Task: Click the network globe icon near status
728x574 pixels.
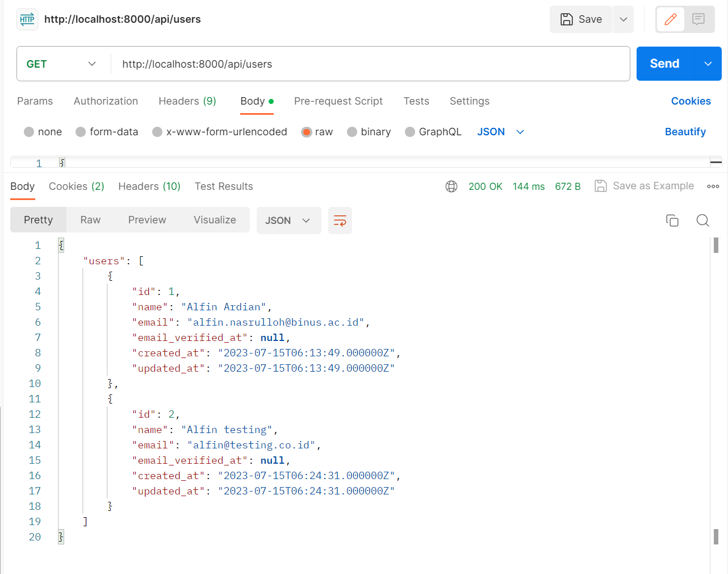Action: [x=451, y=186]
